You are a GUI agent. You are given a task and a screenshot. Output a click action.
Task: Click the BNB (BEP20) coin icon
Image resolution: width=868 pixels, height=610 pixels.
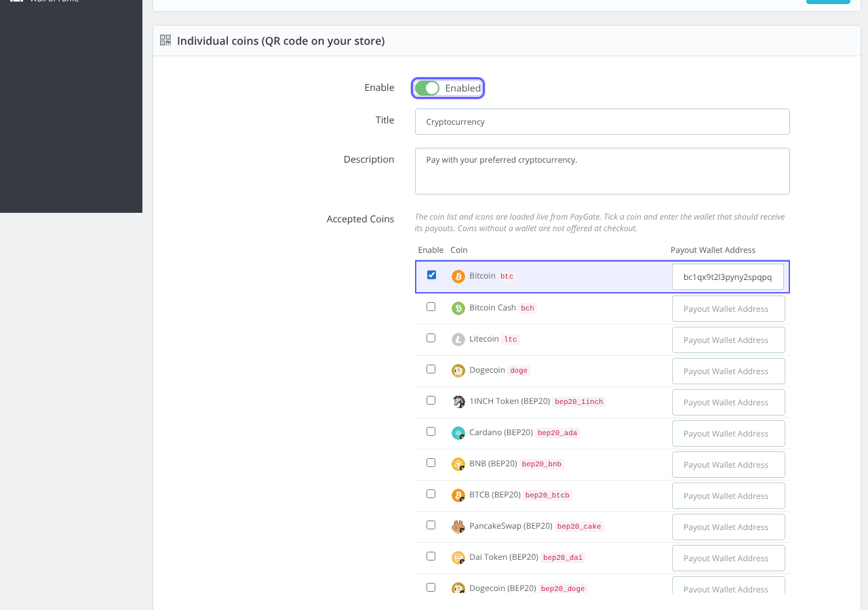(x=458, y=464)
